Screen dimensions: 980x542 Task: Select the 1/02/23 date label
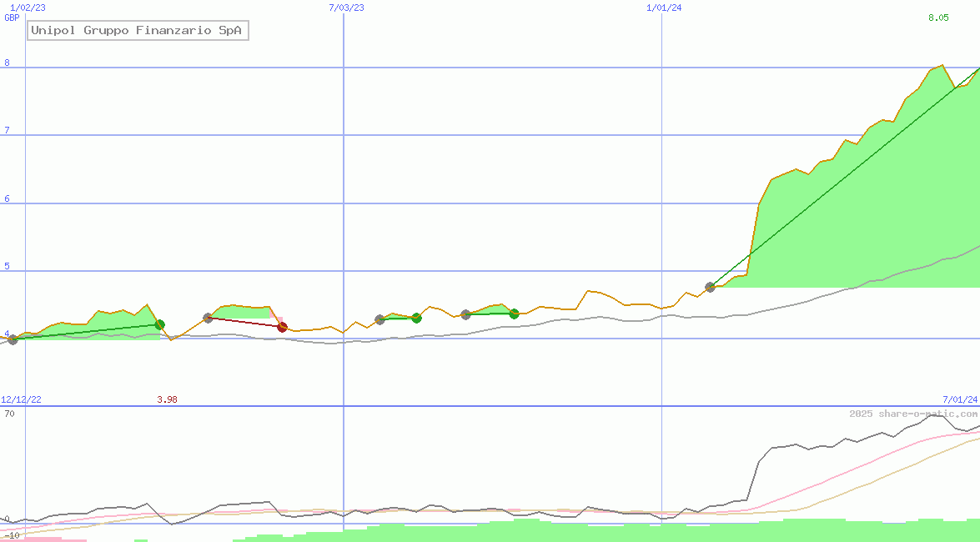click(x=28, y=8)
